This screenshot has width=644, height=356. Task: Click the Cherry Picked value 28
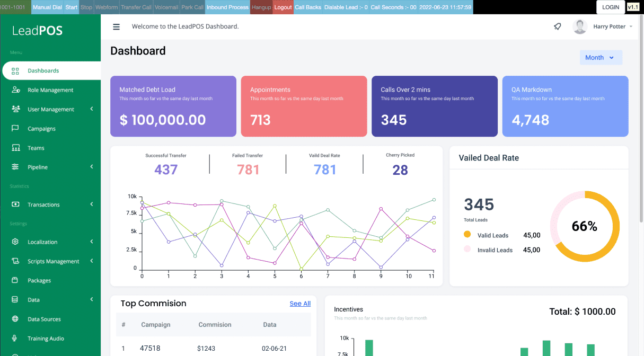click(x=400, y=170)
